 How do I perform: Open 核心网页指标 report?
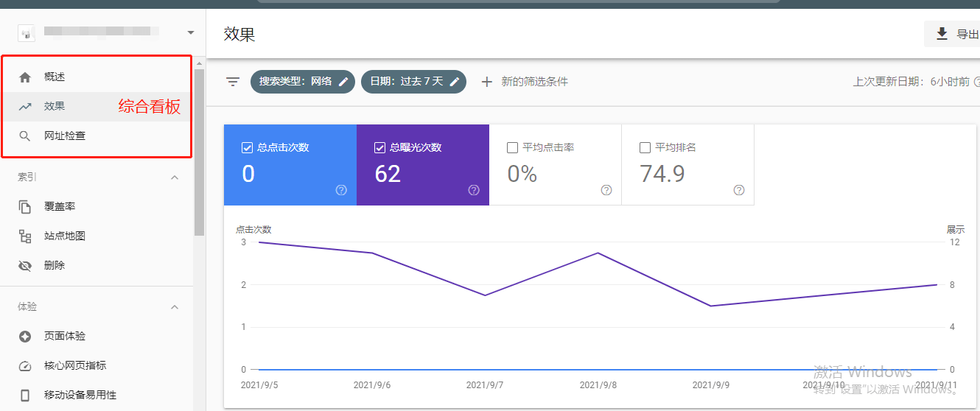tap(97, 366)
